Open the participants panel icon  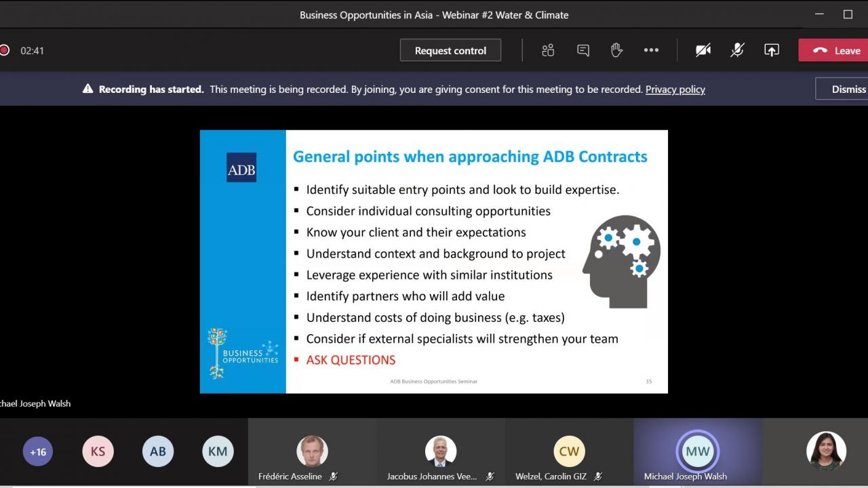[x=548, y=50]
